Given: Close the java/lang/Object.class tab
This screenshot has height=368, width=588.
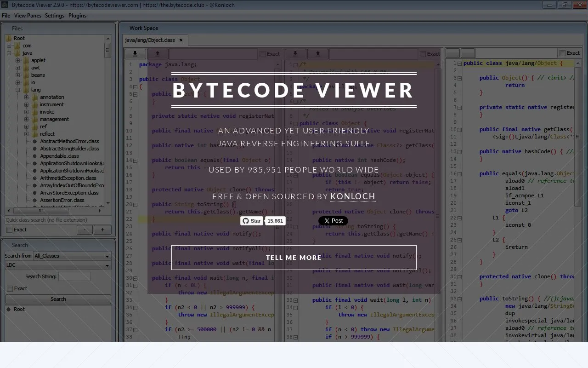Looking at the screenshot, I should pos(181,40).
